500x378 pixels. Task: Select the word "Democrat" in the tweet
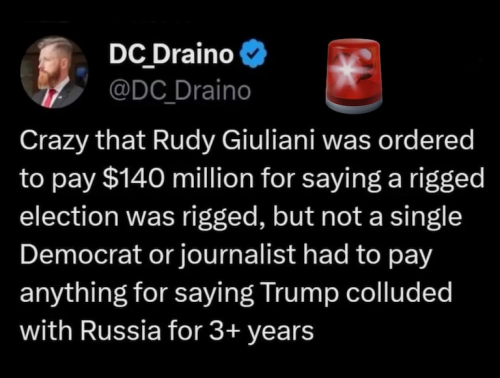(x=81, y=255)
